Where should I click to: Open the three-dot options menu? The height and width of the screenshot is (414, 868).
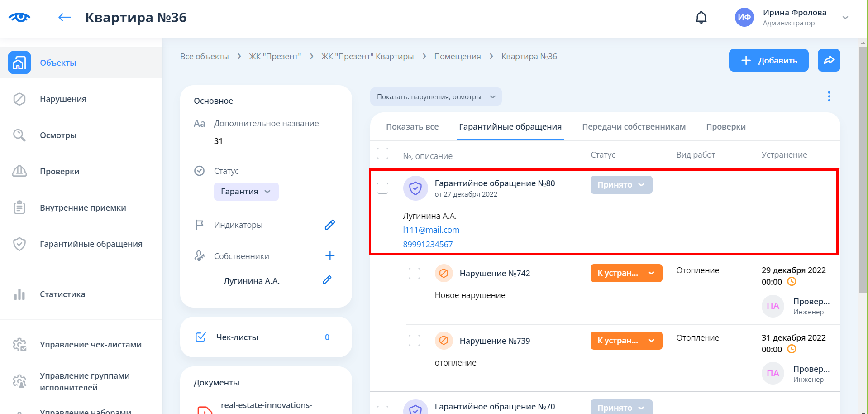tap(829, 96)
